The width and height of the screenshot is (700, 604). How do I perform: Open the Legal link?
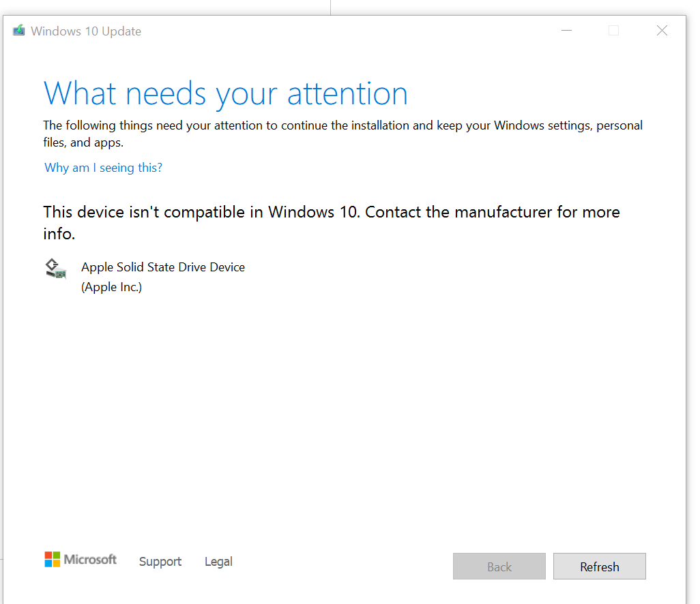click(x=218, y=561)
